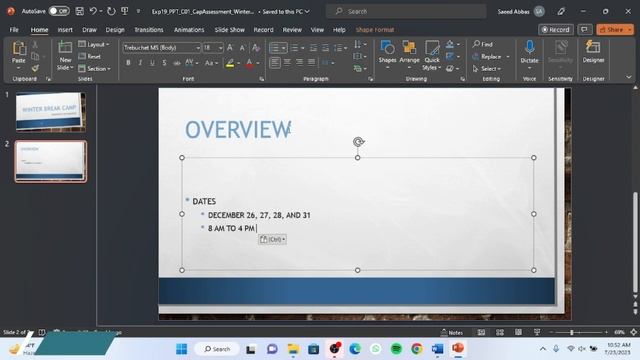The height and width of the screenshot is (360, 640).
Task: Toggle strikethrough formatting
Action: pos(177,63)
